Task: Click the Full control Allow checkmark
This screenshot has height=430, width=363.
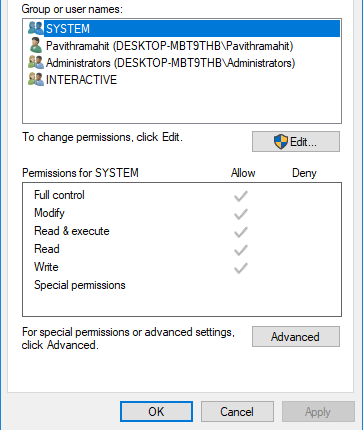Action: click(x=241, y=196)
